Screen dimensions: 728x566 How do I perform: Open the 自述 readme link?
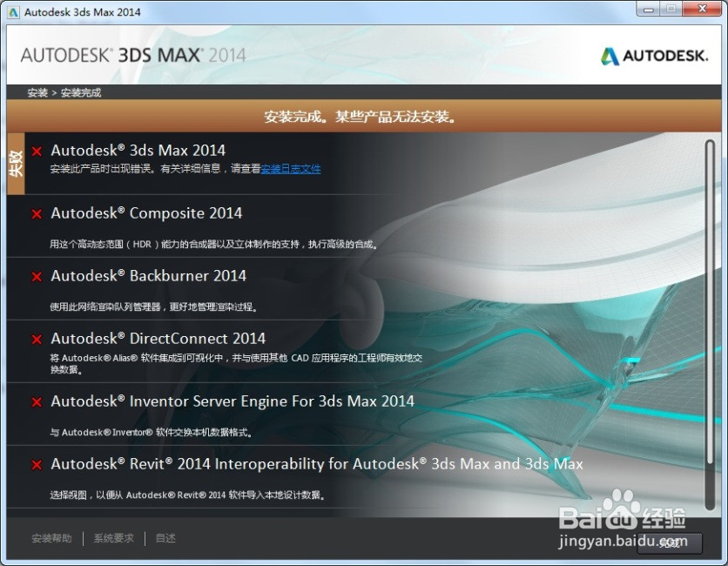click(x=165, y=538)
